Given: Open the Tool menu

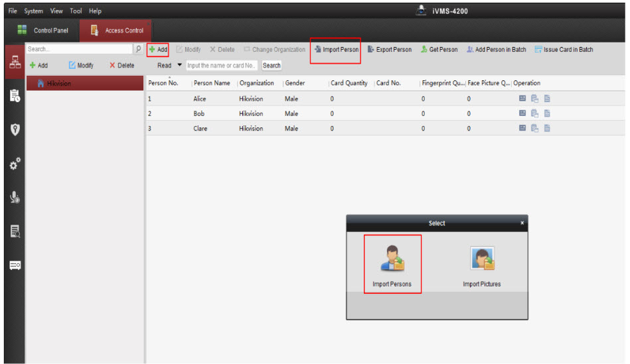Looking at the screenshot, I should tap(74, 11).
